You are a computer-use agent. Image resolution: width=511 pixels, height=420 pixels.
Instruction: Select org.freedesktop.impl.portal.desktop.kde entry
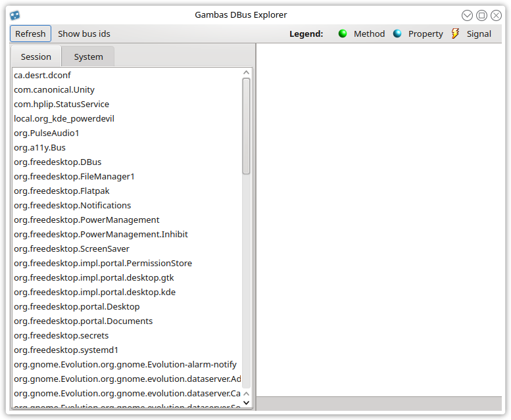pos(127,292)
